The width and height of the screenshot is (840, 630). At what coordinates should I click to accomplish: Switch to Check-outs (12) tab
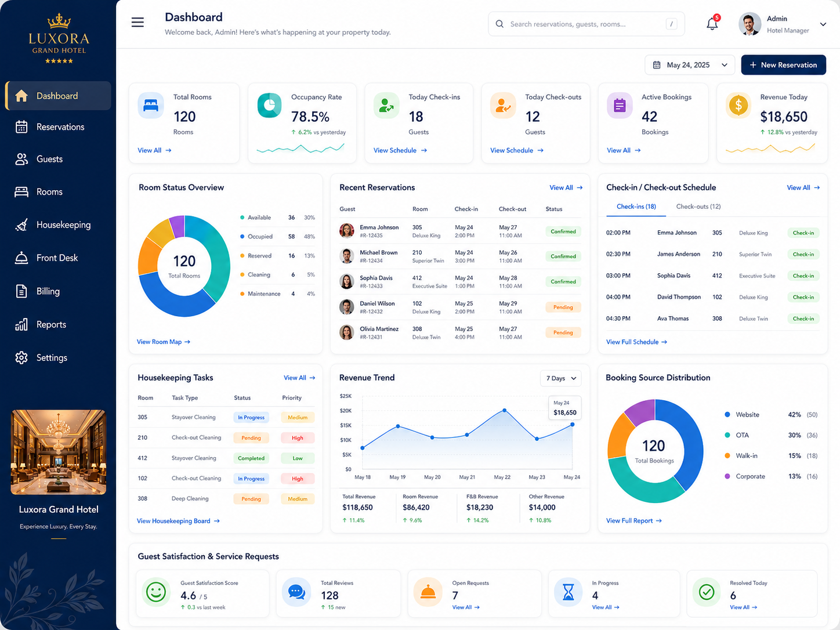tap(698, 207)
